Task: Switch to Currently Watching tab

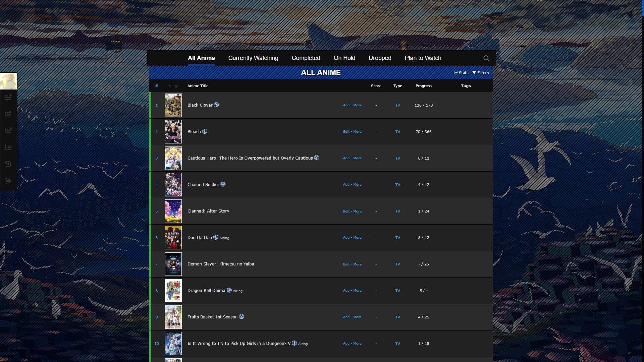Action: click(253, 58)
